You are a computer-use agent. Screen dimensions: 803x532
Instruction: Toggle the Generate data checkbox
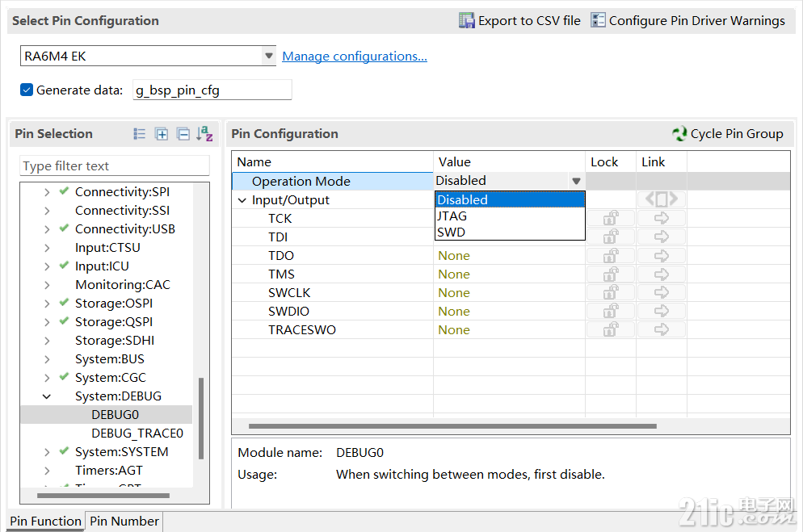click(x=27, y=90)
